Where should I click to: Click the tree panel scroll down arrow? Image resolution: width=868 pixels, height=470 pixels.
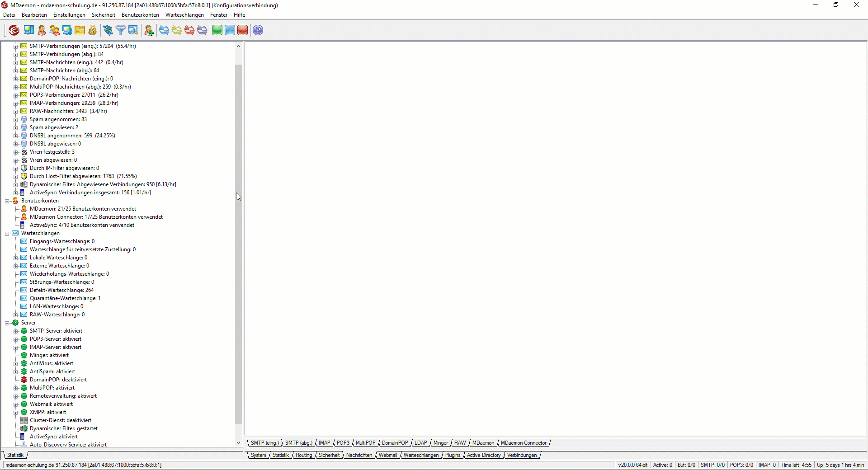[x=239, y=443]
